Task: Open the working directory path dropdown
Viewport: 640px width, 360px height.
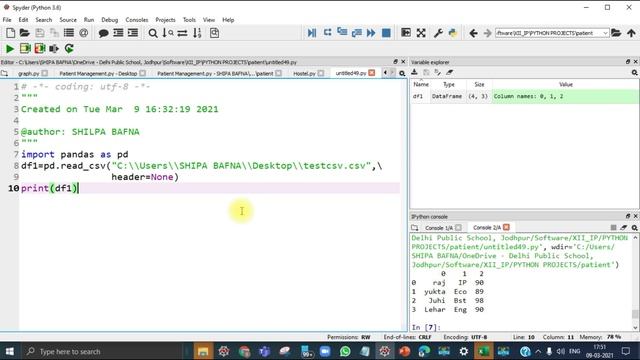Action: [605, 33]
